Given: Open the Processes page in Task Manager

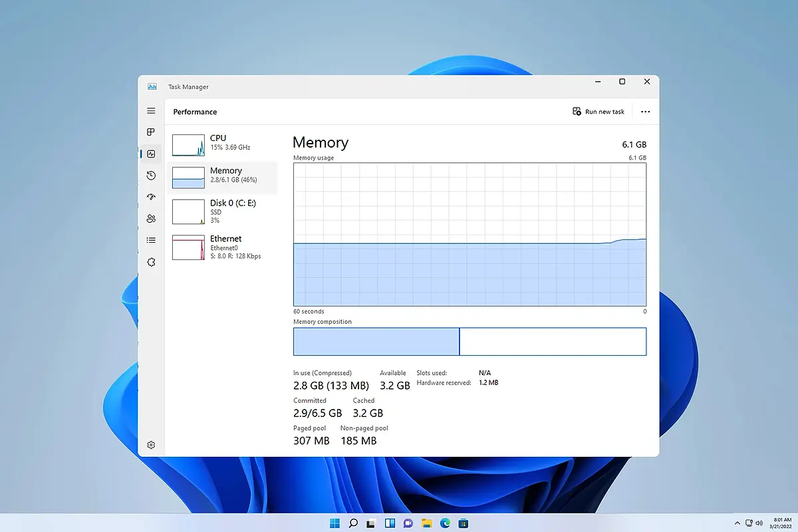Looking at the screenshot, I should pyautogui.click(x=151, y=132).
